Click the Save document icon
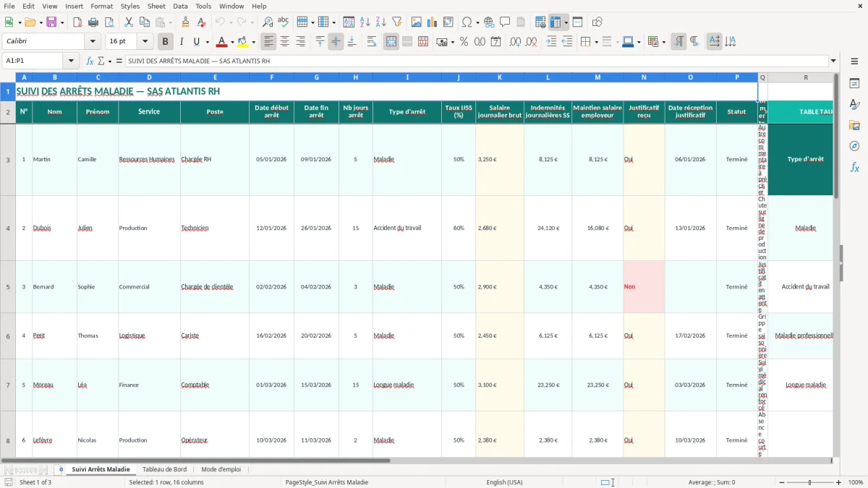 click(x=51, y=22)
